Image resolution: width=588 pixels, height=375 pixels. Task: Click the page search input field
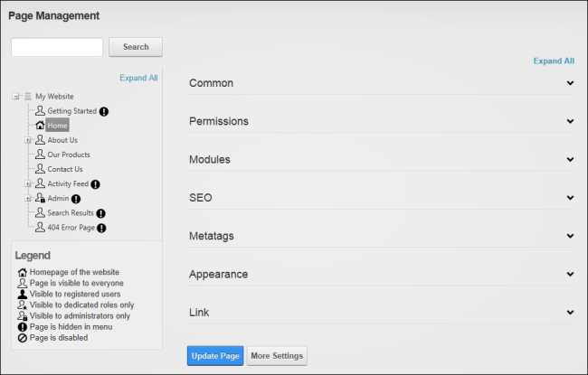[x=57, y=47]
